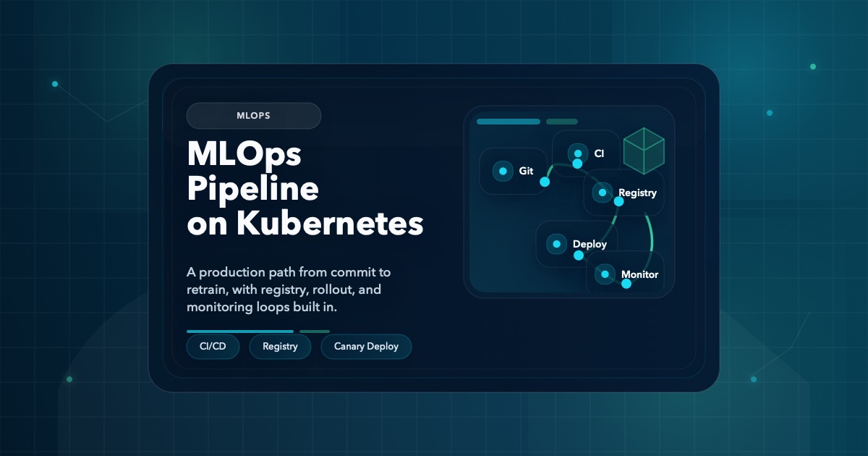Click the Monitor node icon
Viewport: 868px width, 456px height.
[x=605, y=274]
